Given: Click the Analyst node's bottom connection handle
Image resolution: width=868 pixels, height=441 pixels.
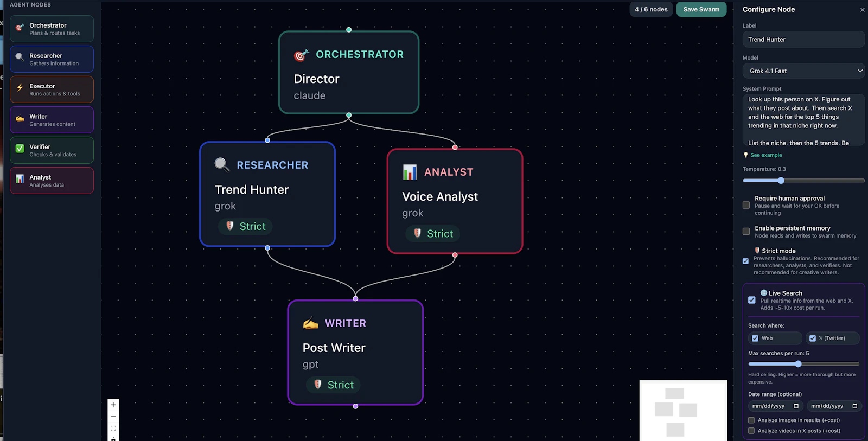Looking at the screenshot, I should [x=455, y=255].
